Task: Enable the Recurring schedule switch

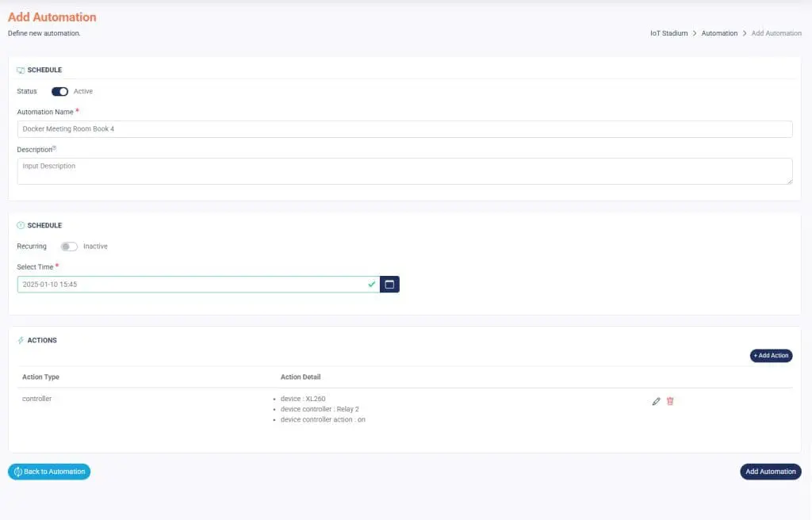Action: (x=69, y=247)
